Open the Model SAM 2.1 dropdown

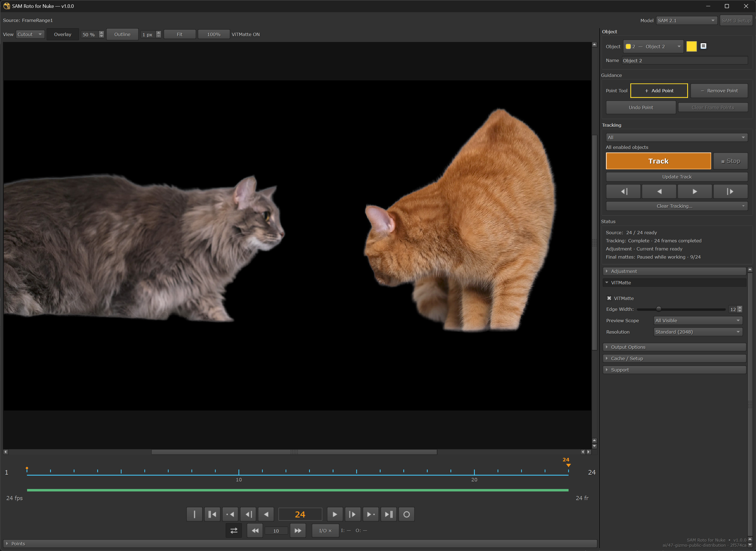pyautogui.click(x=686, y=20)
